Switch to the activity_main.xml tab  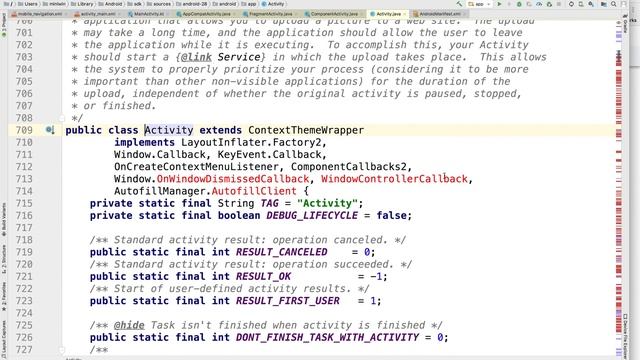[97, 14]
